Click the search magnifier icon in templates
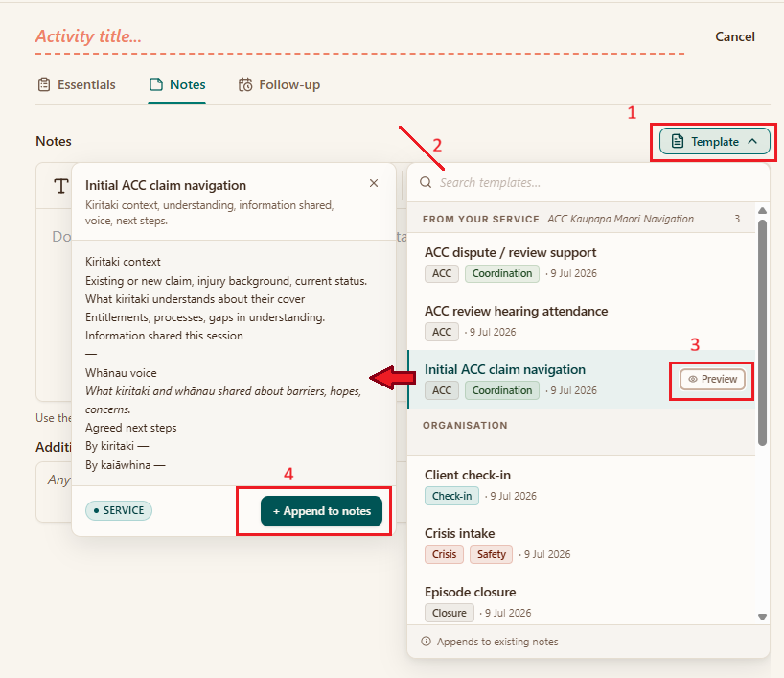 (x=426, y=182)
